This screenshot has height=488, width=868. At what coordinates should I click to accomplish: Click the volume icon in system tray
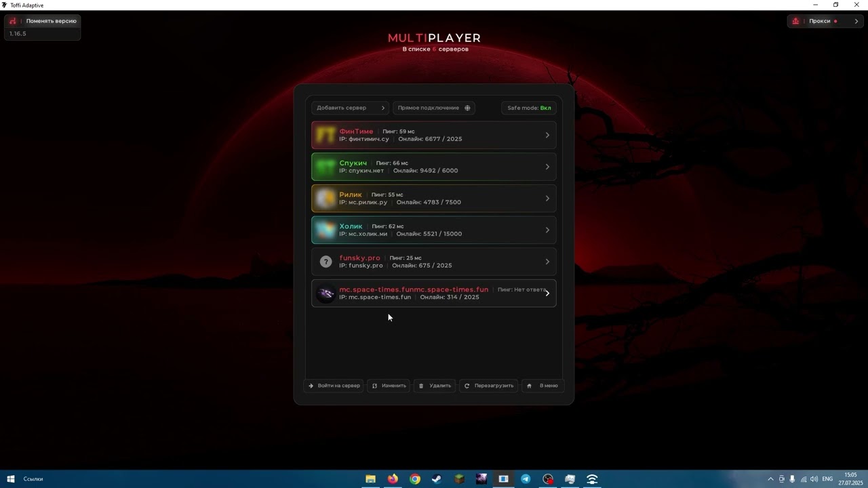click(x=814, y=479)
